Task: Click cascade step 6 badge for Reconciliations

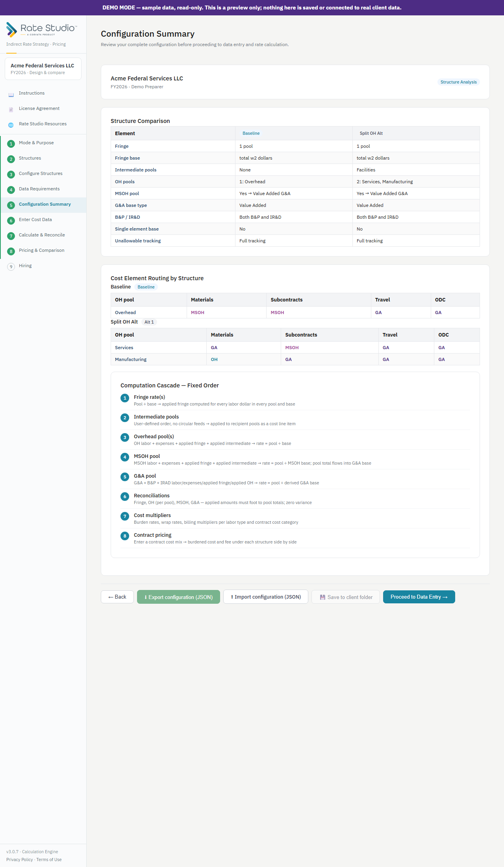Action: tap(125, 497)
